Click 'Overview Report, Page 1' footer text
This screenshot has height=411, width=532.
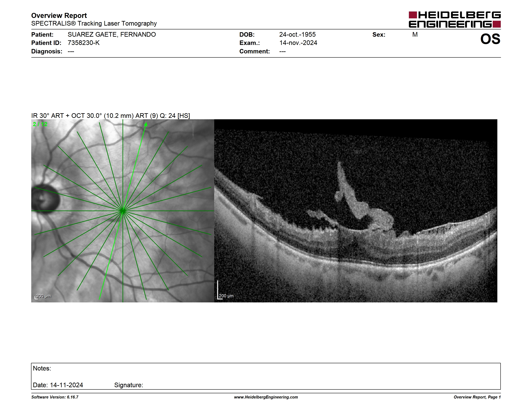477,397
